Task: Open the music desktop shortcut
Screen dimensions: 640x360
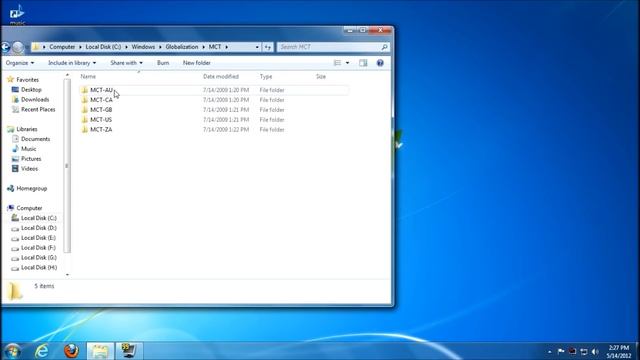Action: [17, 15]
